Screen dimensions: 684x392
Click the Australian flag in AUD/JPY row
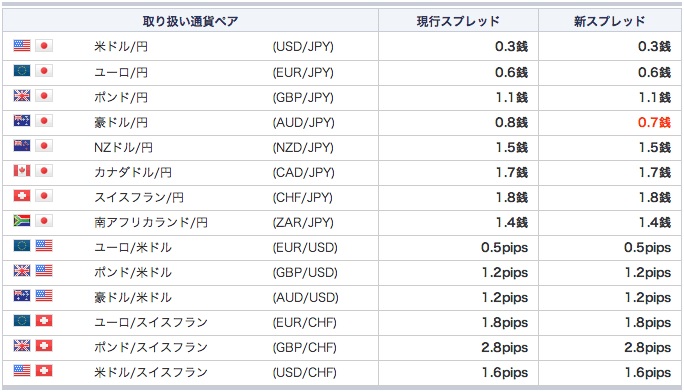click(x=22, y=120)
